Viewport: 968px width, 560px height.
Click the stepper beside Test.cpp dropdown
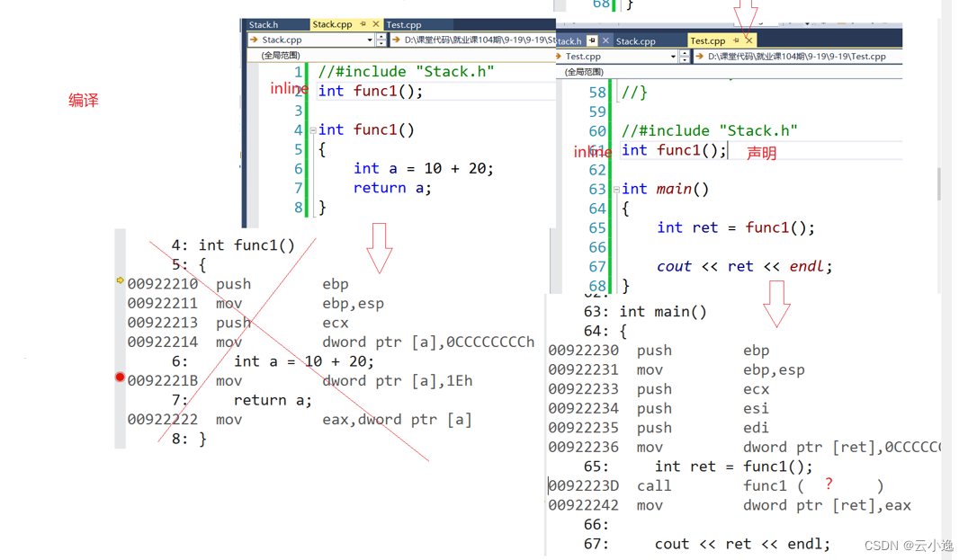(685, 57)
